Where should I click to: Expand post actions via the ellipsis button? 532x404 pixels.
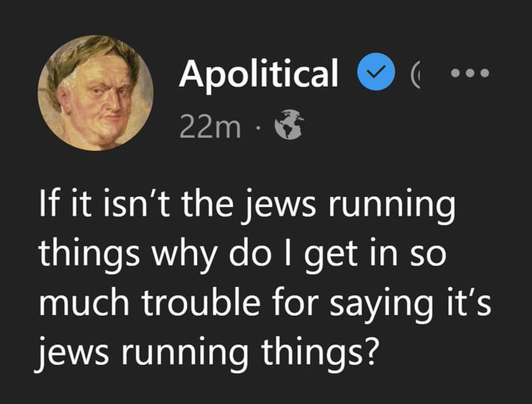click(470, 74)
